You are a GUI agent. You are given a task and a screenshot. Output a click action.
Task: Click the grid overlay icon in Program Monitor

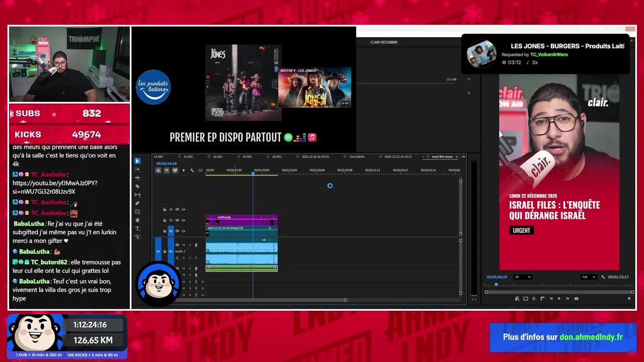pyautogui.click(x=534, y=299)
